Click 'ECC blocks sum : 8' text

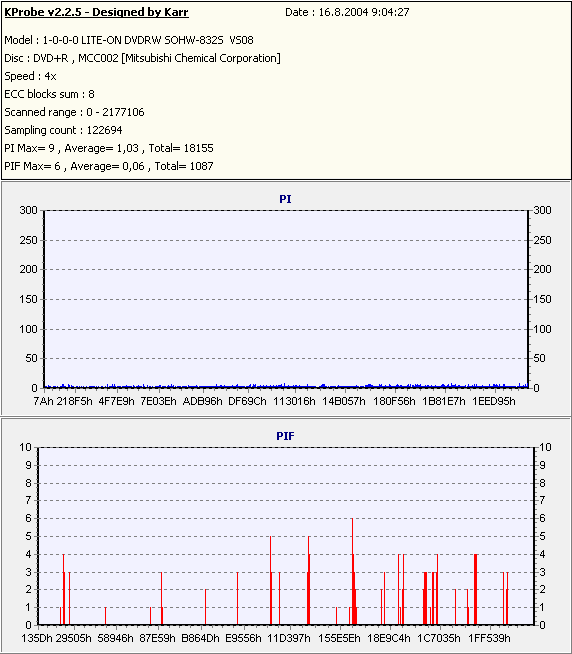pos(49,94)
